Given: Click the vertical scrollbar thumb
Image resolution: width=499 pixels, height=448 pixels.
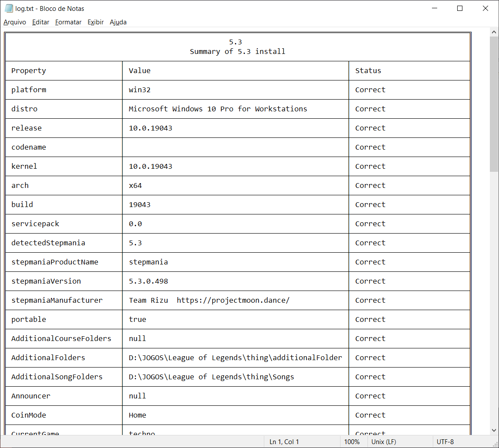Looking at the screenshot, I should (494, 104).
